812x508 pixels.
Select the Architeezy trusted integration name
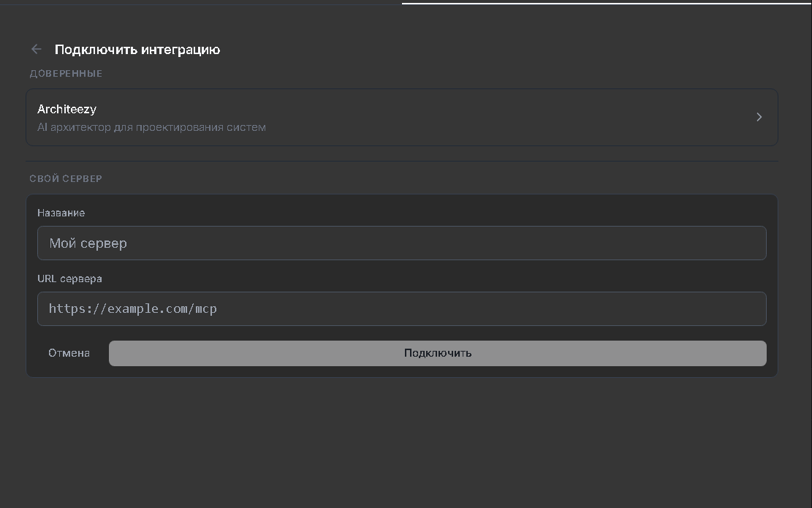point(67,109)
